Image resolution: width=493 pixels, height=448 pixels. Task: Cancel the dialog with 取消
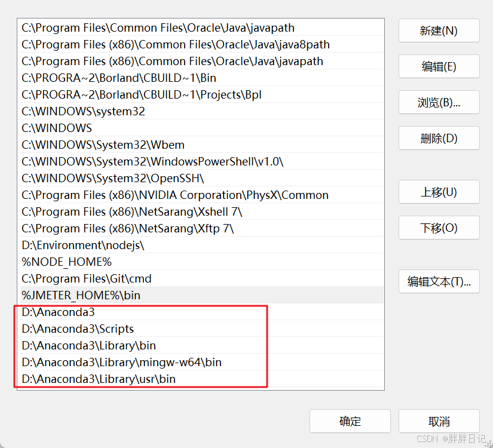(x=439, y=421)
